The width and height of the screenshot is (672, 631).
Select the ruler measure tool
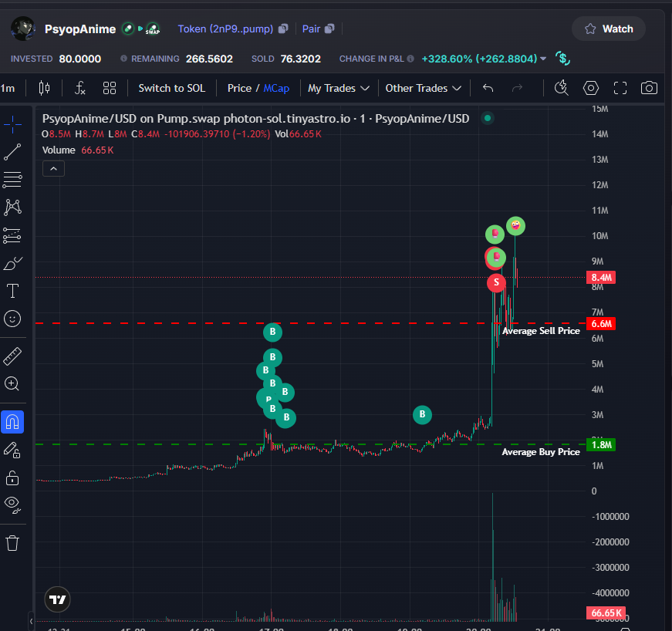click(x=12, y=356)
